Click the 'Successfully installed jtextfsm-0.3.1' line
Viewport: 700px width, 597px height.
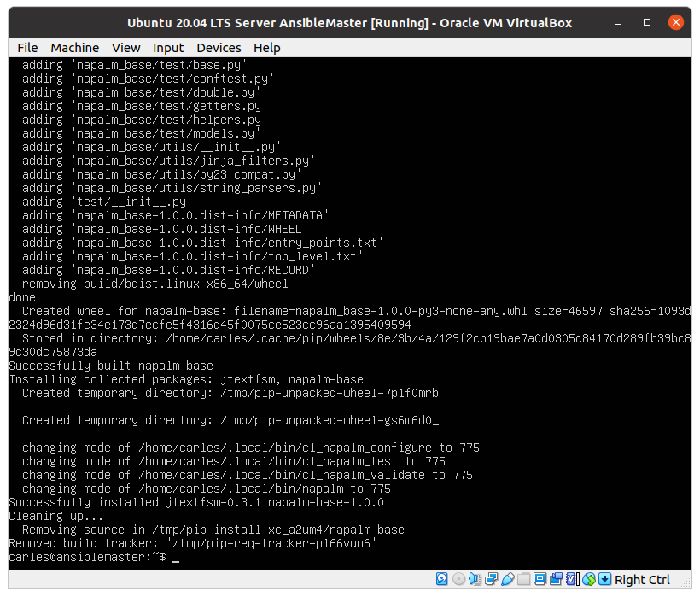tap(196, 502)
